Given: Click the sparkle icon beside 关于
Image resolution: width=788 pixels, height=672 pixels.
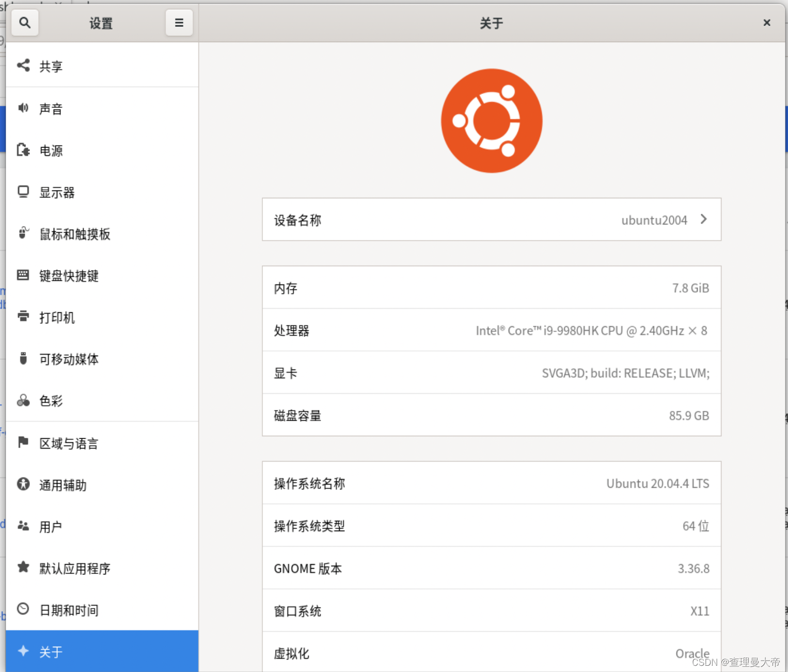Looking at the screenshot, I should click(23, 651).
